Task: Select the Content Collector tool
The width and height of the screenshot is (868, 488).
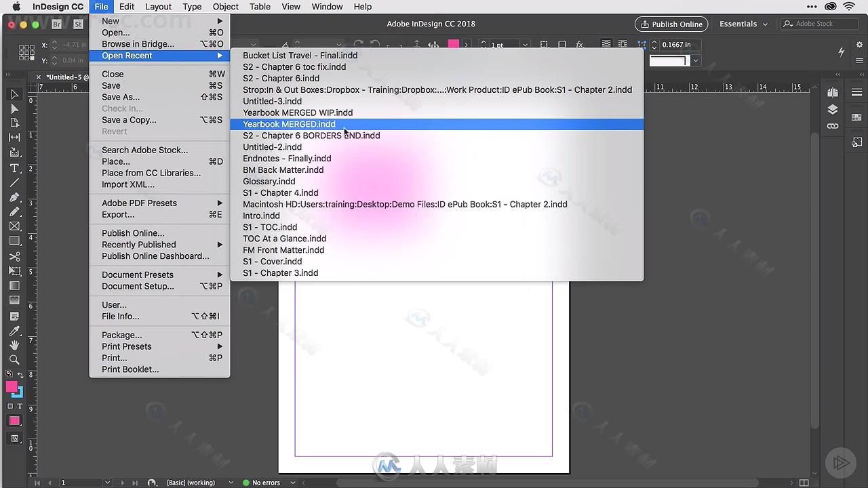Action: [14, 152]
